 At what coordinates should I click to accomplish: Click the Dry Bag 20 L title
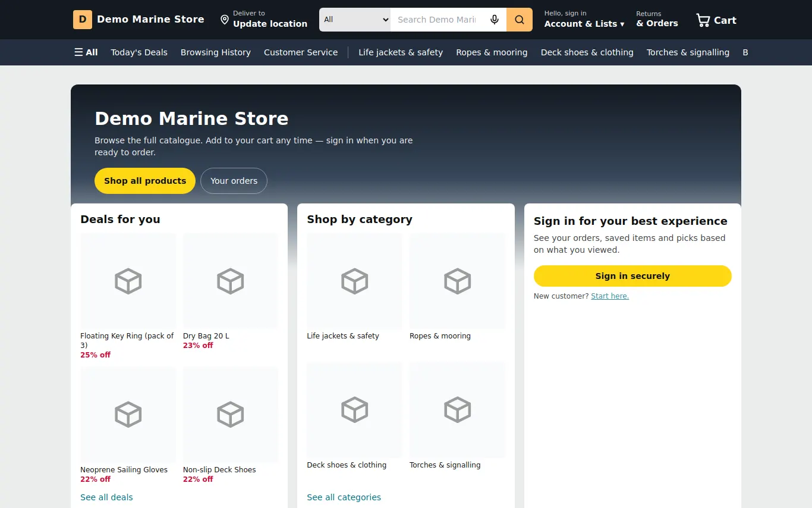click(206, 336)
